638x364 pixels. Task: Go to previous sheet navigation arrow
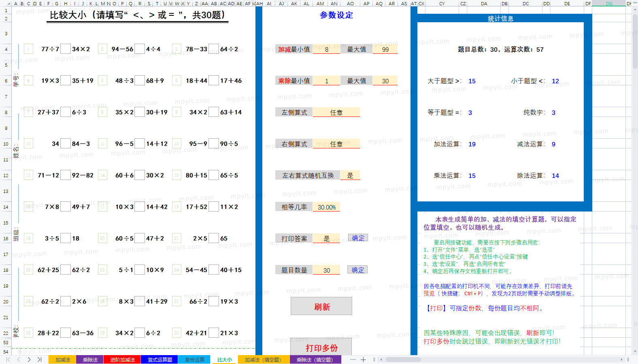[19, 360]
